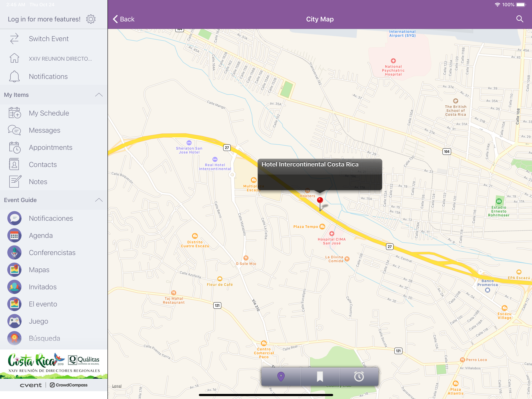Open Messages chat bubbles icon
This screenshot has width=532, height=399.
(14, 130)
